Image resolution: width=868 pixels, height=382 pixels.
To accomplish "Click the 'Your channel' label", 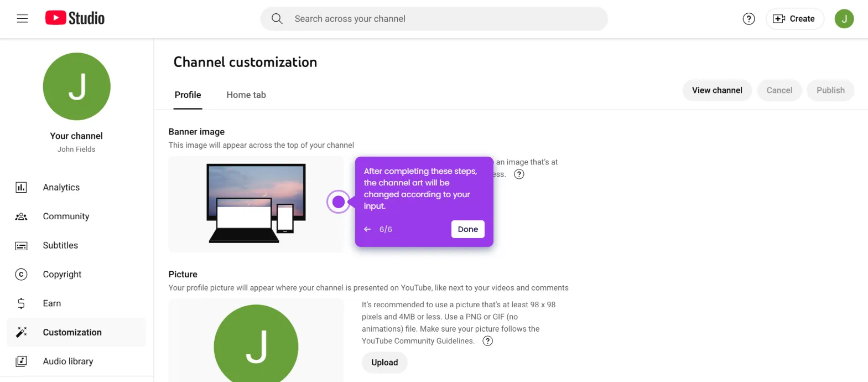I will pos(76,136).
